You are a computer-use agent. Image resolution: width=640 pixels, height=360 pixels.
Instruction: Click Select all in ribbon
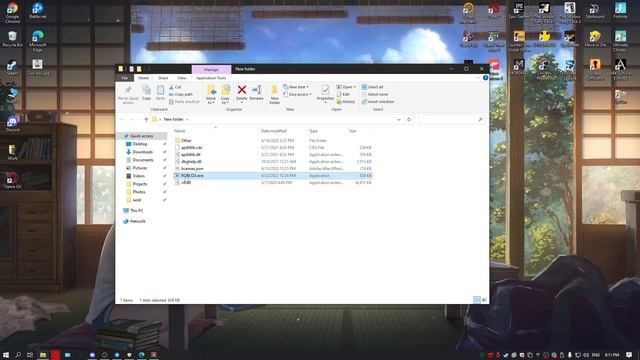[372, 87]
